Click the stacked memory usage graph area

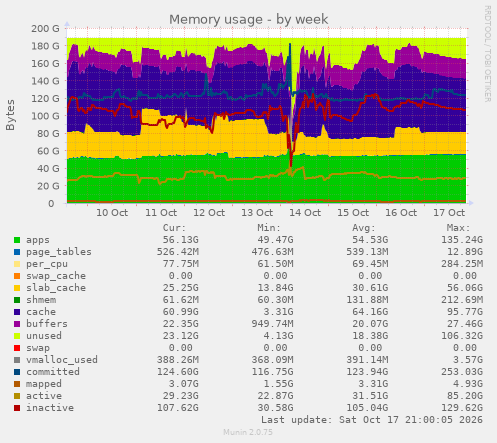pos(266,116)
